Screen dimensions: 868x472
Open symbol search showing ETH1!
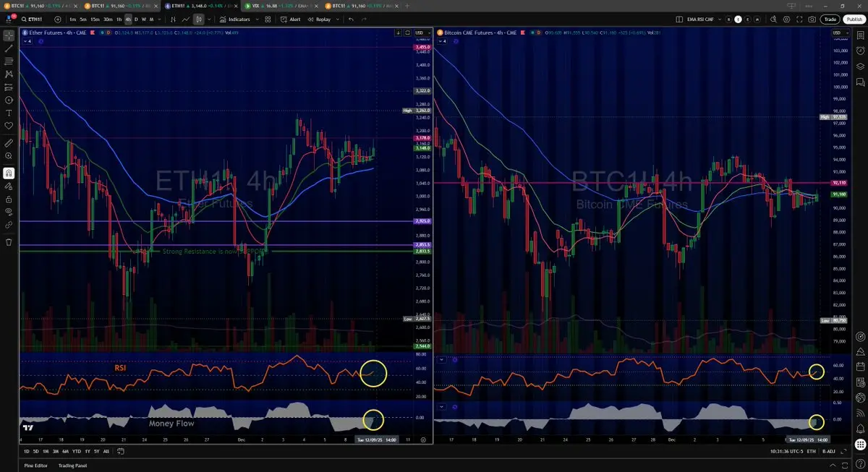[x=33, y=20]
